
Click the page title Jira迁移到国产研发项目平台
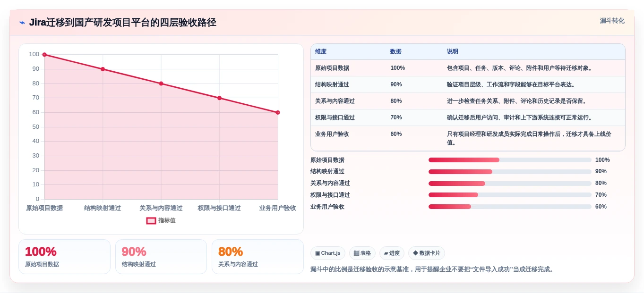pos(123,22)
